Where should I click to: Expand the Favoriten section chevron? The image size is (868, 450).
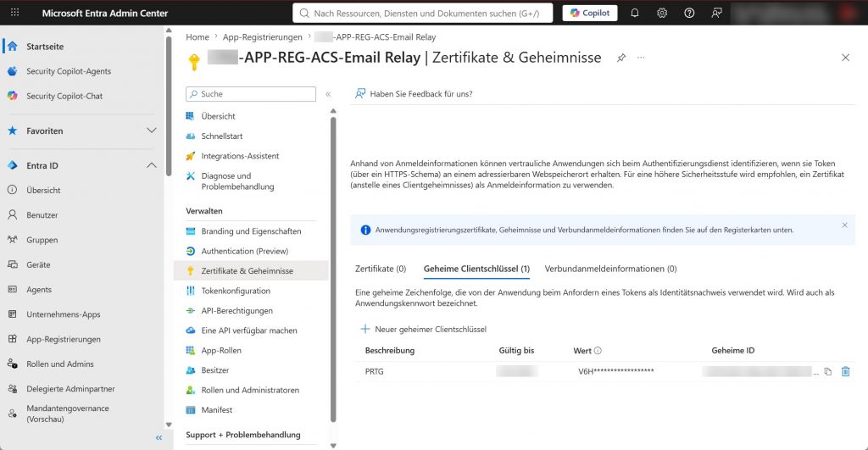pos(151,131)
